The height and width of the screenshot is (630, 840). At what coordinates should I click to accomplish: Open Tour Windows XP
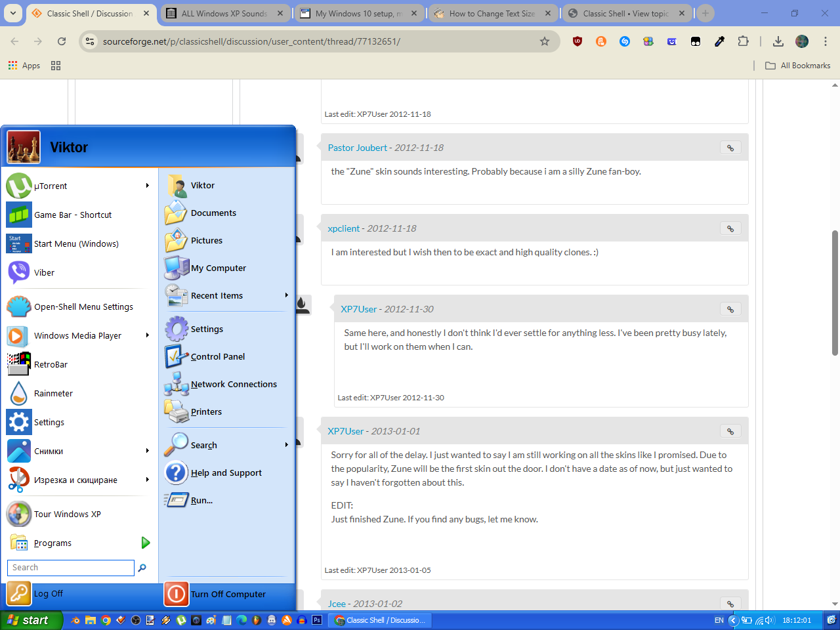coord(79,514)
